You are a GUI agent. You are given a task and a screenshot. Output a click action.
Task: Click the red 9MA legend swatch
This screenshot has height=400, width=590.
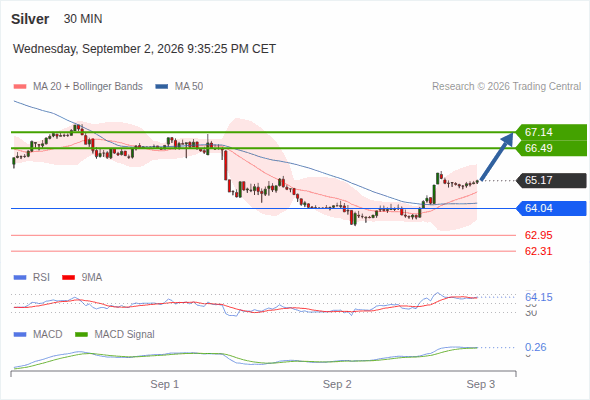click(68, 278)
